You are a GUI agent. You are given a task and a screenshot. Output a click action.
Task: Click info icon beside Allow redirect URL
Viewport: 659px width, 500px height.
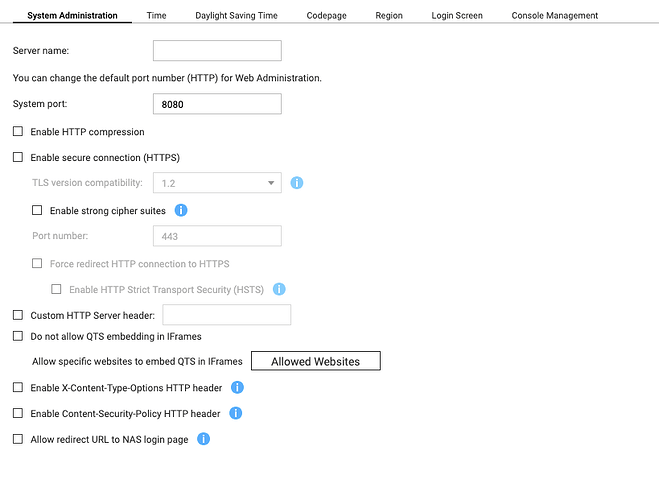coord(203,439)
